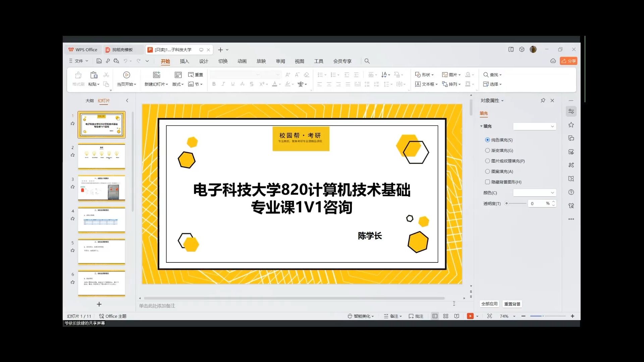Switch to the 大纲 outline tab

[x=90, y=100]
